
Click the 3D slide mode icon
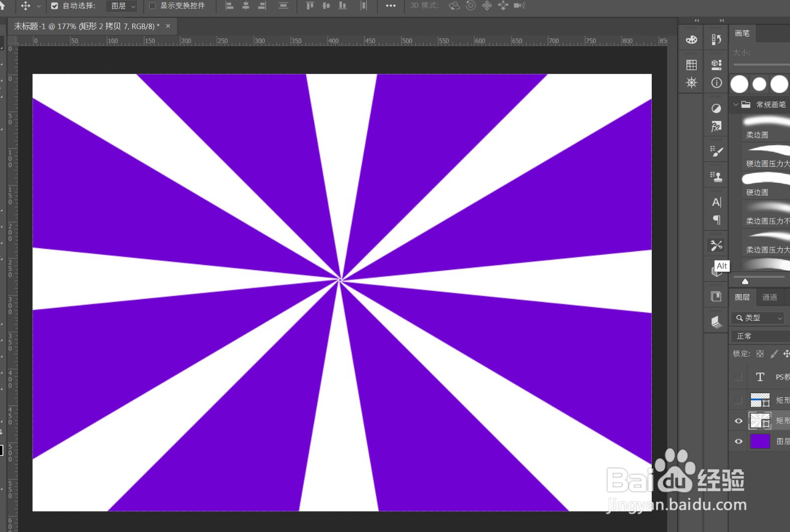click(x=503, y=6)
